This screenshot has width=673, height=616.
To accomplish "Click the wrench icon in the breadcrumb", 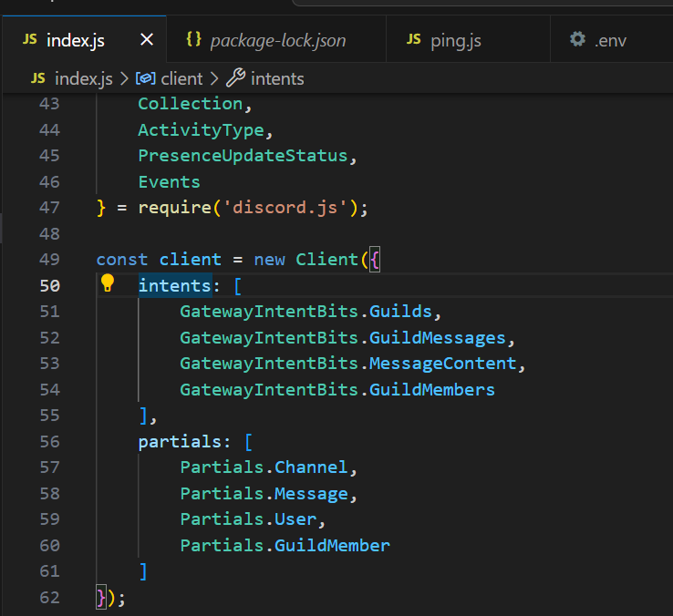I will [235, 78].
